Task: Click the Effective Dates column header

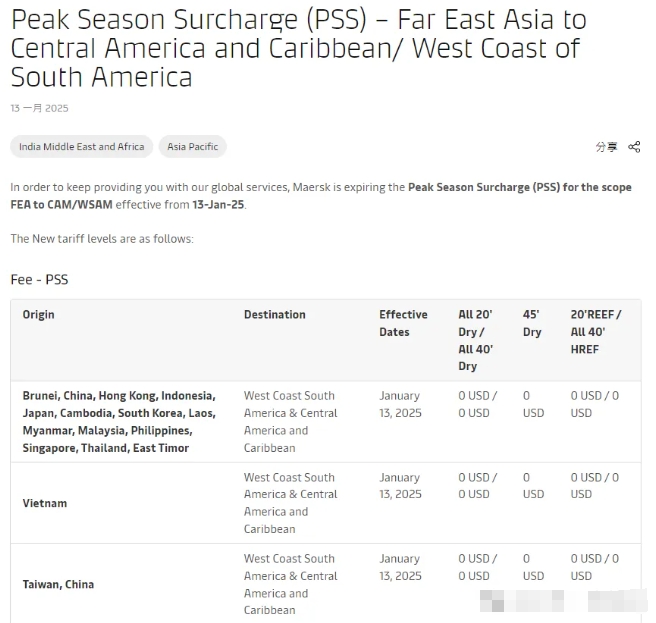Action: (x=403, y=323)
